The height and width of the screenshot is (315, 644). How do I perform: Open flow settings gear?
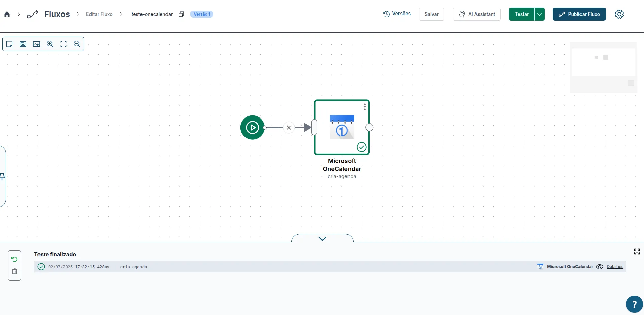(619, 14)
